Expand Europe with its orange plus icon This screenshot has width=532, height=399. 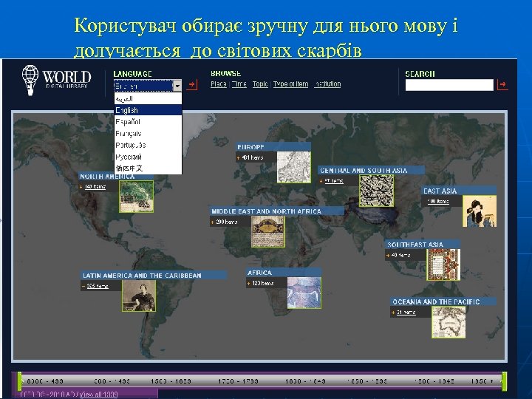(x=238, y=158)
